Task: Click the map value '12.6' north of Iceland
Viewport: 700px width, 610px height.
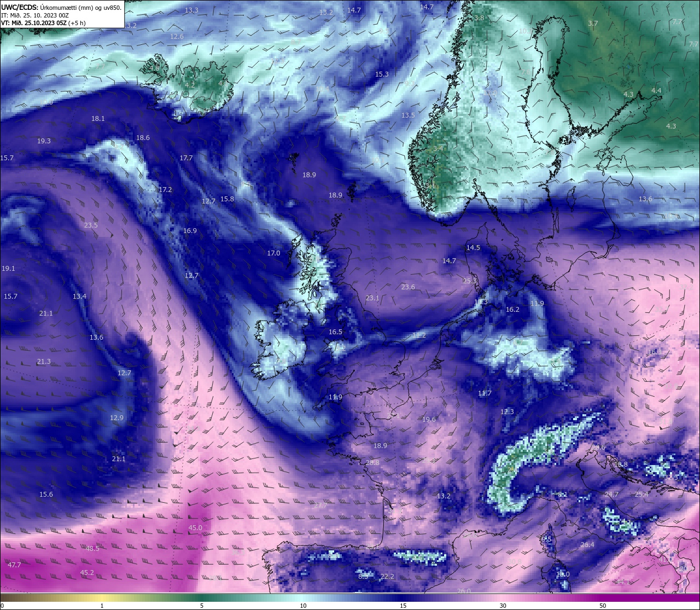Action: 177,37
